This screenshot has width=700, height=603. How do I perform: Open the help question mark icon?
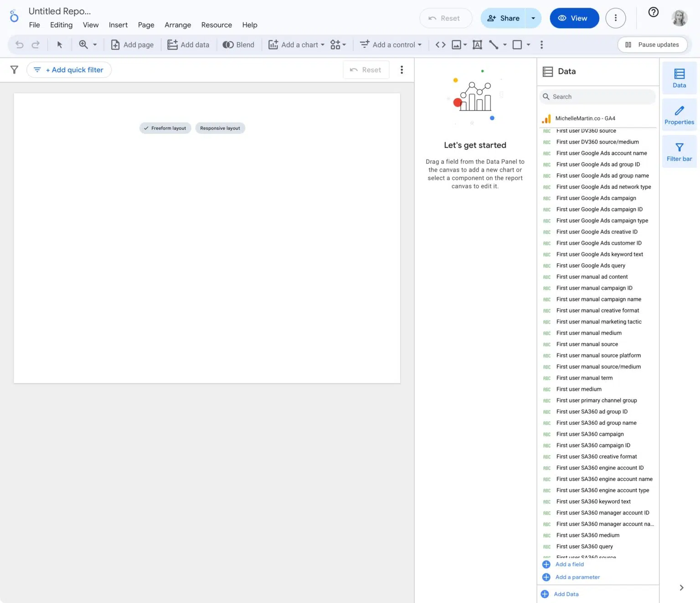653,12
